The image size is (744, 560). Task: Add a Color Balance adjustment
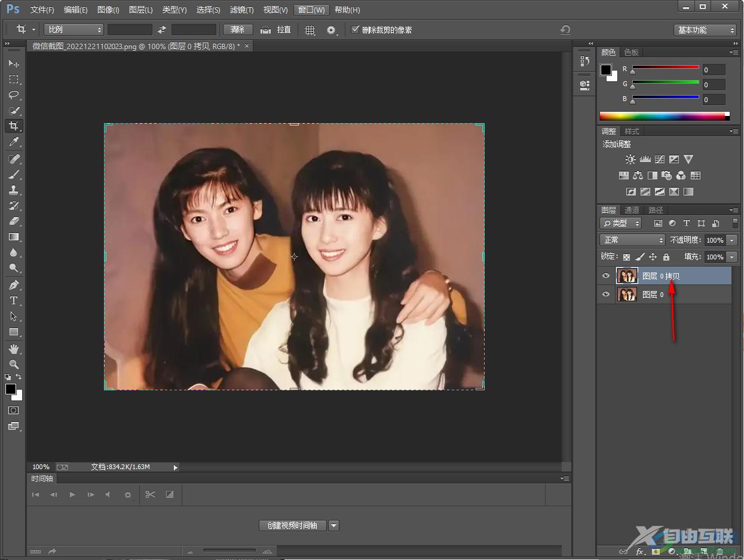pos(638,175)
